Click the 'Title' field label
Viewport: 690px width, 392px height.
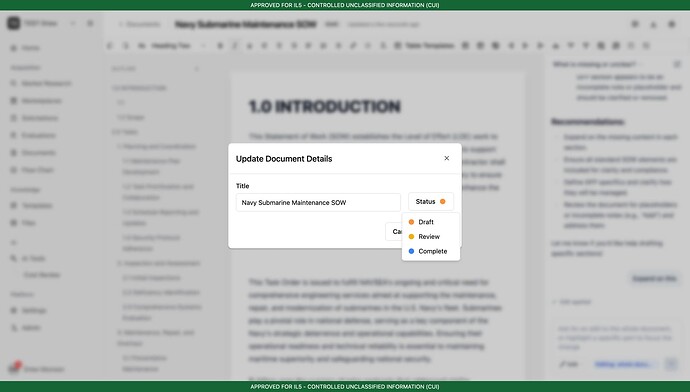pos(242,186)
